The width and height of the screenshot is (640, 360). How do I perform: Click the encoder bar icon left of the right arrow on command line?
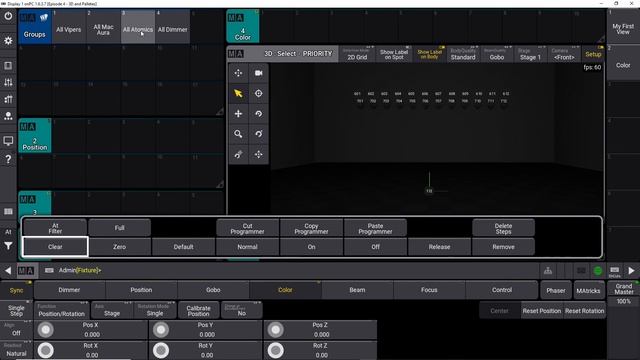coord(615,271)
